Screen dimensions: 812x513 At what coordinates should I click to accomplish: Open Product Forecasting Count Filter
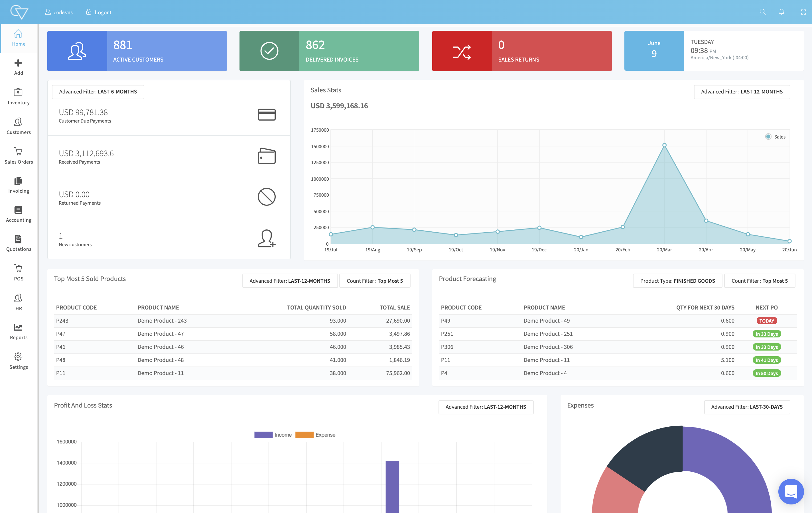[x=759, y=281]
